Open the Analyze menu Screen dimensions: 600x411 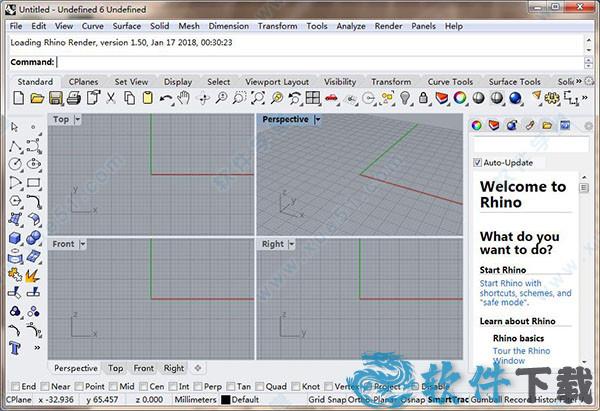coord(351,26)
